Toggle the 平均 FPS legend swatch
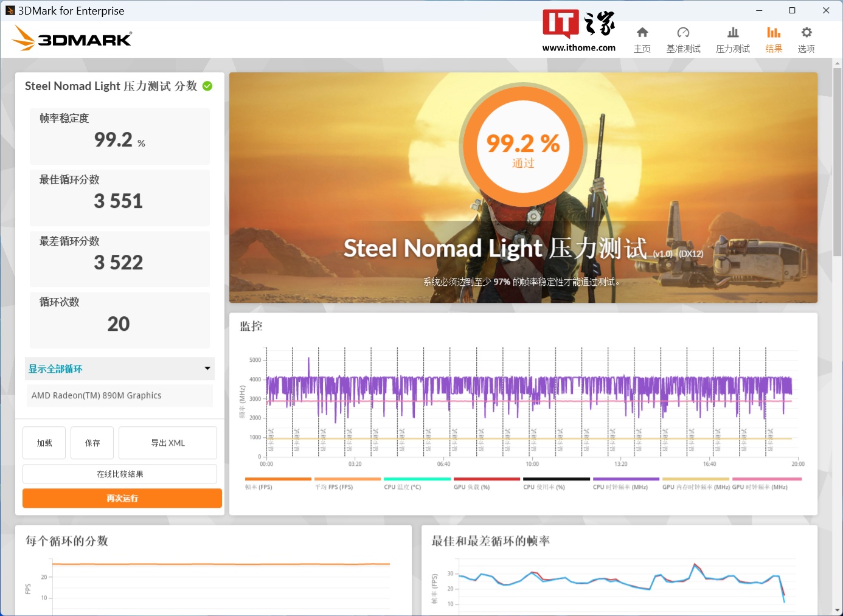Viewport: 843px width, 616px height. click(x=347, y=479)
